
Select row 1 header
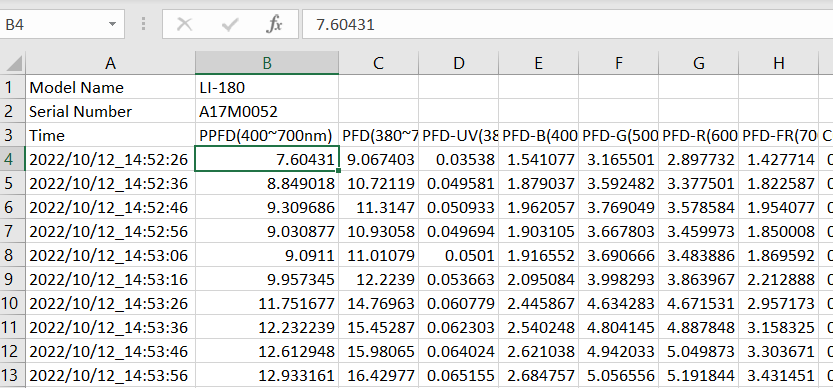[12, 87]
